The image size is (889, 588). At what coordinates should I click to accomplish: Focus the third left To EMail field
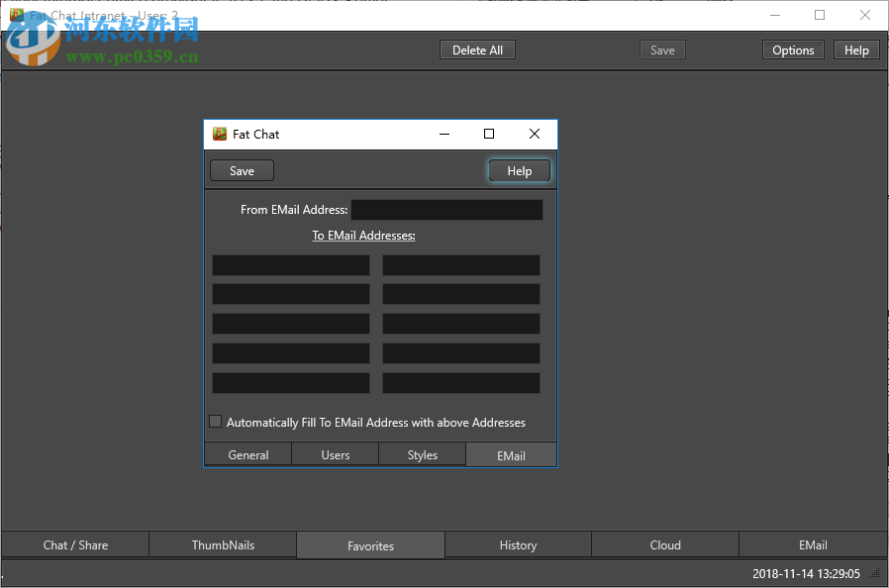coord(291,324)
